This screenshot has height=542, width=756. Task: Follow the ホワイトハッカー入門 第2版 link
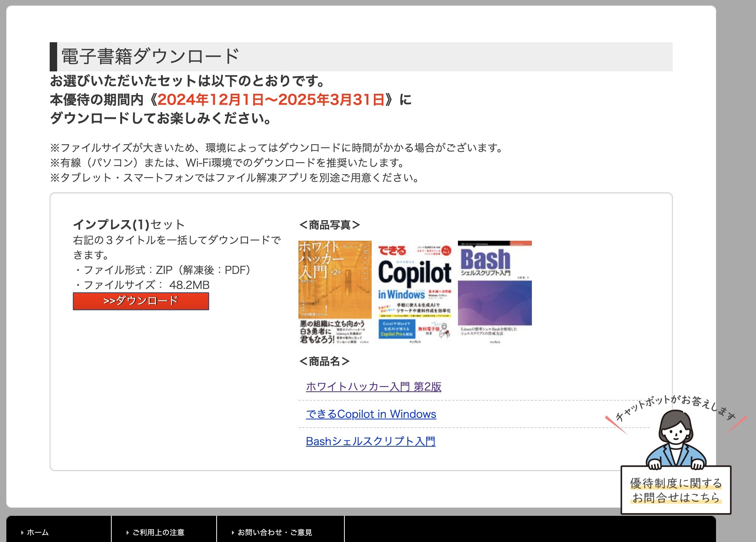pos(373,387)
